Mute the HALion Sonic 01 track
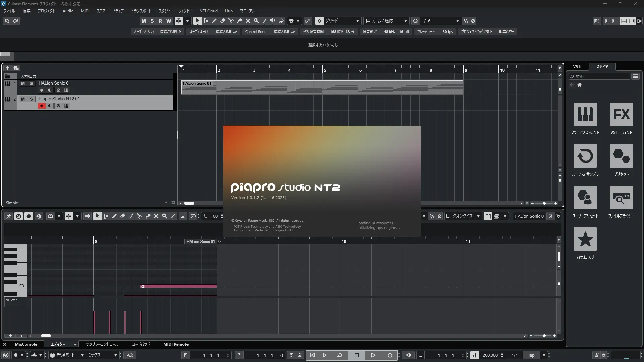The image size is (644, 362). (x=23, y=83)
